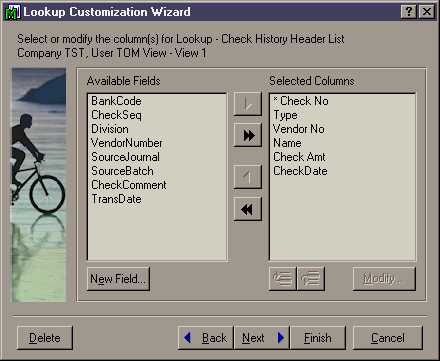Image resolution: width=440 pixels, height=361 pixels.
Task: Click the Delete button
Action: tap(45, 338)
